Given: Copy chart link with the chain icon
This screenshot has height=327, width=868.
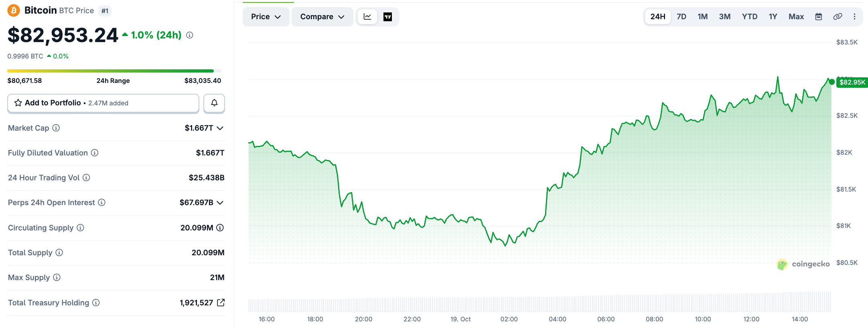Looking at the screenshot, I should (x=838, y=16).
